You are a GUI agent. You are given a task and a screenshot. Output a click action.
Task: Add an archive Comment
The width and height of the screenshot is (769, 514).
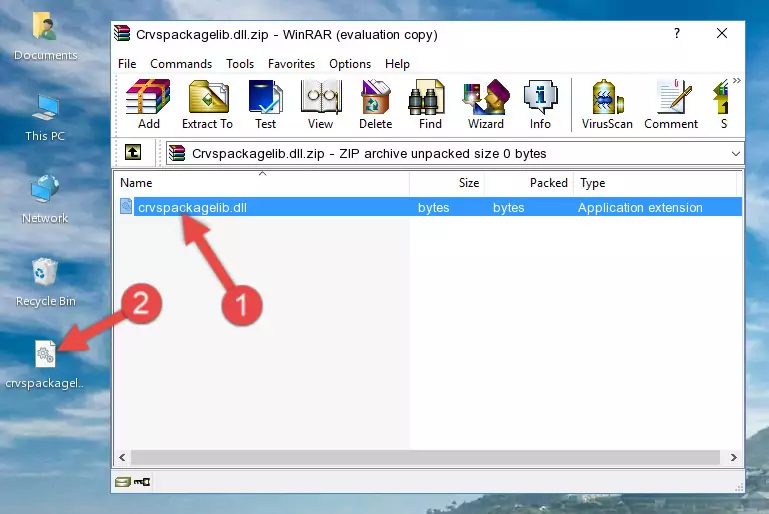click(x=671, y=104)
